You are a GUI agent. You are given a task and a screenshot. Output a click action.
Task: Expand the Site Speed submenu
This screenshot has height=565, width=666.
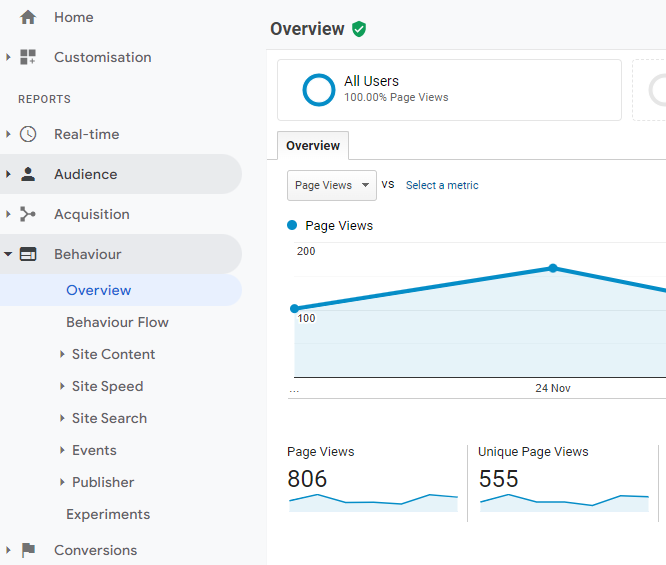tap(62, 386)
